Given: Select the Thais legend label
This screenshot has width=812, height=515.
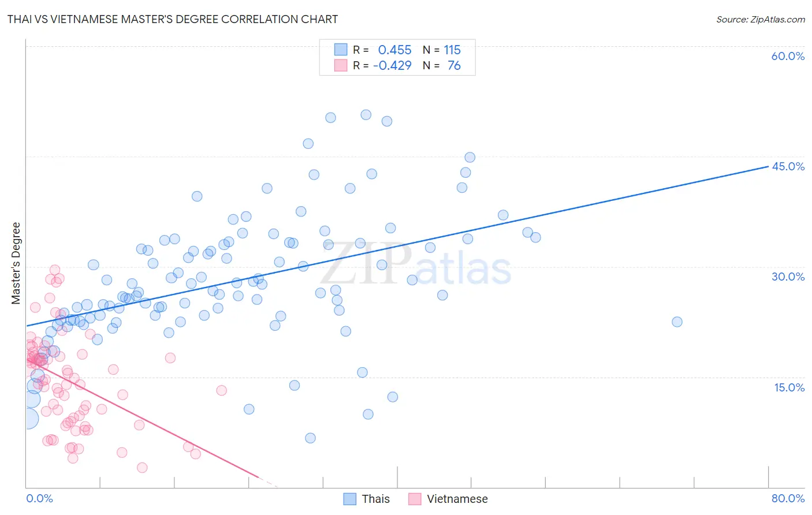Looking at the screenshot, I should click(x=375, y=499).
